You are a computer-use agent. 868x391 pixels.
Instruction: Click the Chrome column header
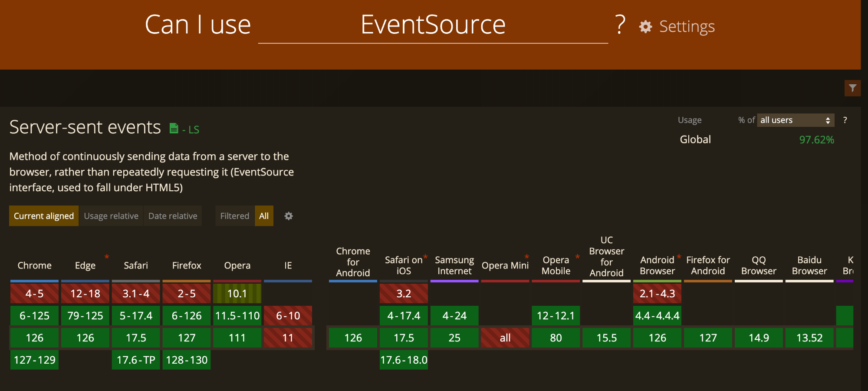tap(35, 265)
